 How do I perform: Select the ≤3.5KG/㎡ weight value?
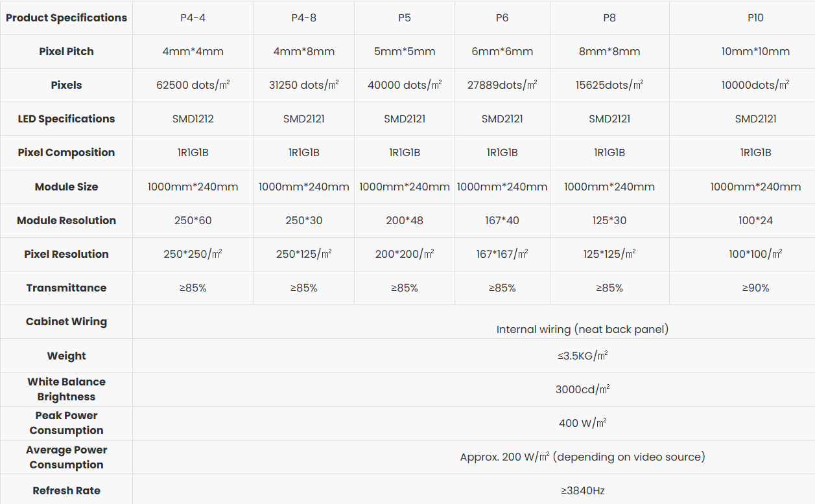[582, 356]
